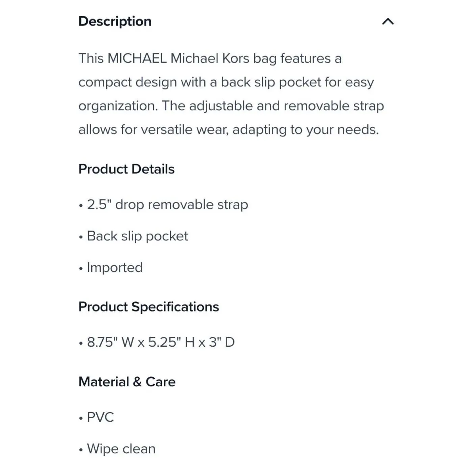Click the Material & Care heading
The height and width of the screenshot is (476, 476).
[127, 382]
